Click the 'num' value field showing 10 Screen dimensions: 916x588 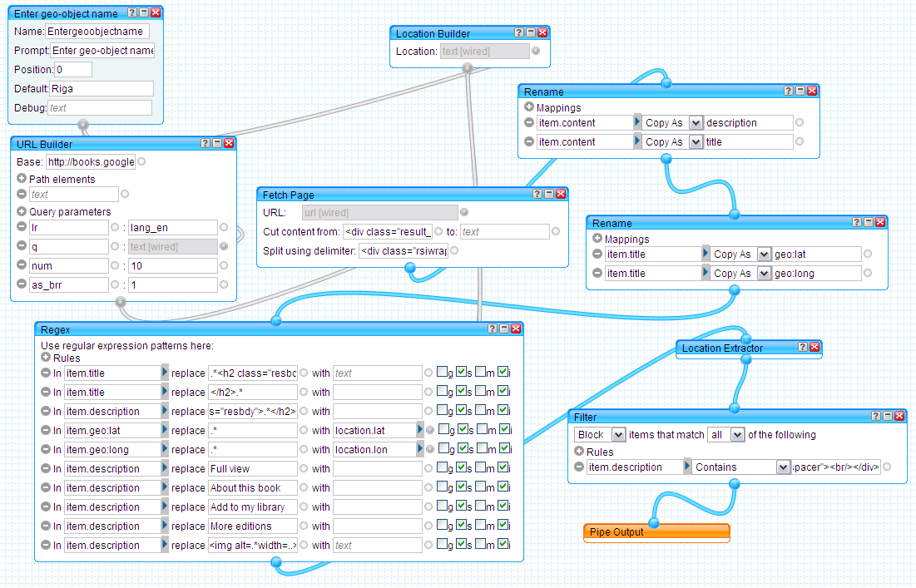coord(173,266)
